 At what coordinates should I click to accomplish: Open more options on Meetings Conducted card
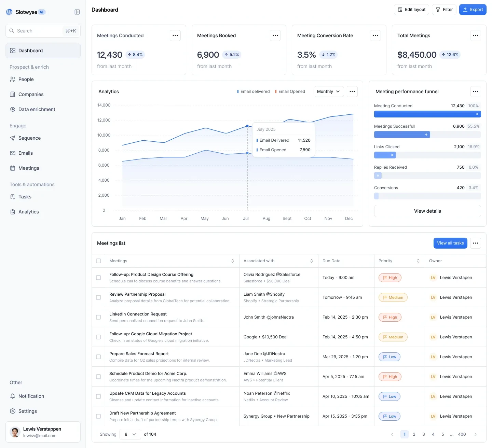point(175,36)
